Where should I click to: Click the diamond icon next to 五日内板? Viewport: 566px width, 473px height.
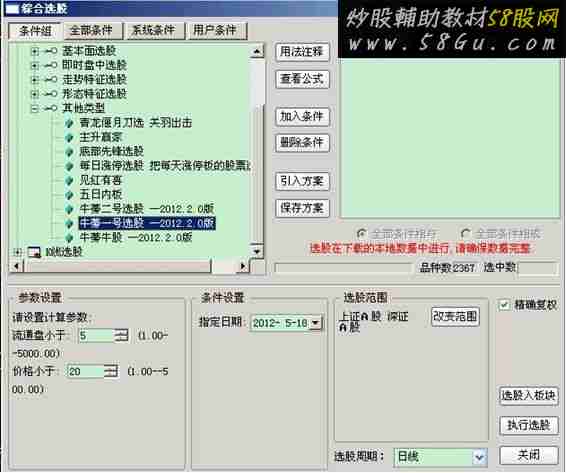(x=69, y=195)
